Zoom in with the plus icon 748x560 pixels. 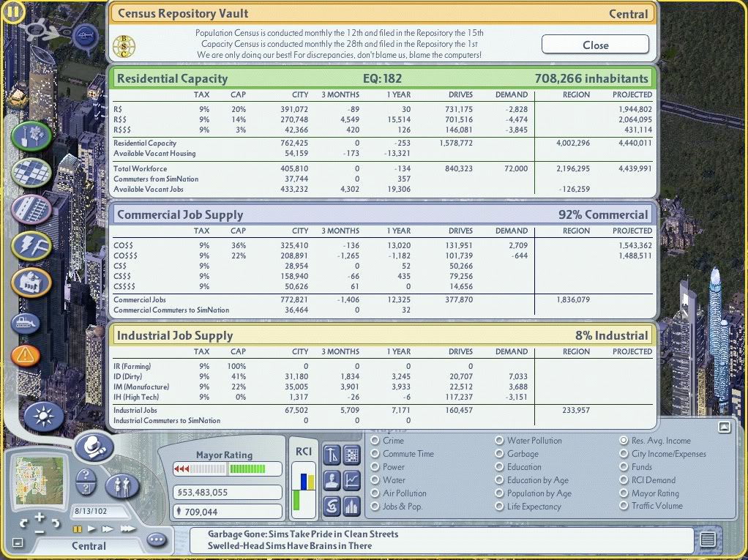click(40, 517)
